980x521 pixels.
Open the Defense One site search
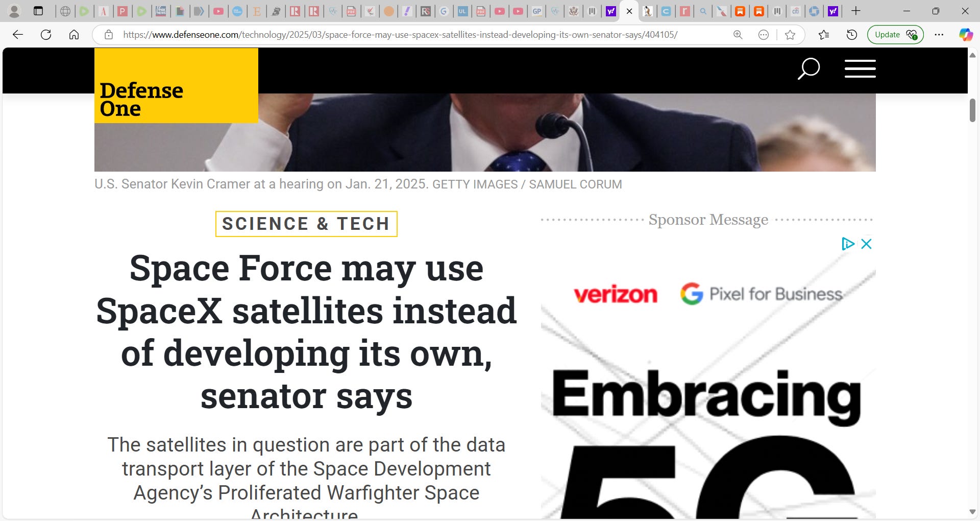click(808, 68)
